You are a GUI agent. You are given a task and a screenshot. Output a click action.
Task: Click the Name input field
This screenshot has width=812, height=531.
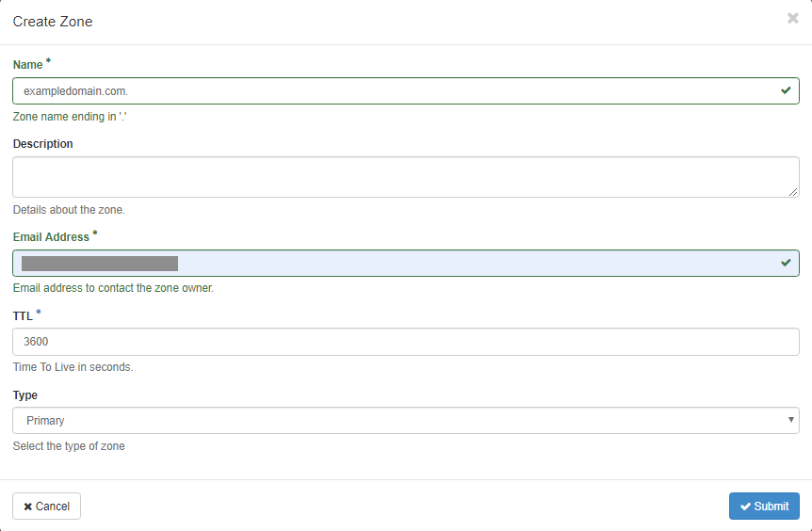[x=396, y=90]
